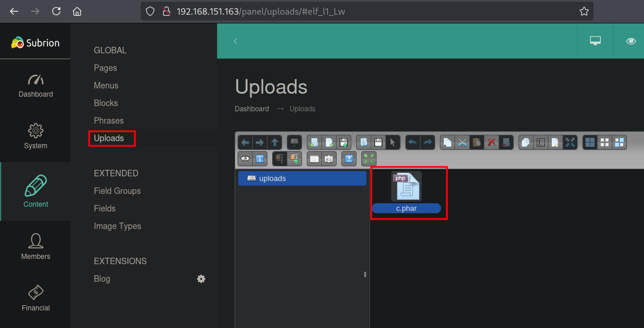
Task: Delete c.phar using red X icon
Action: [x=492, y=142]
